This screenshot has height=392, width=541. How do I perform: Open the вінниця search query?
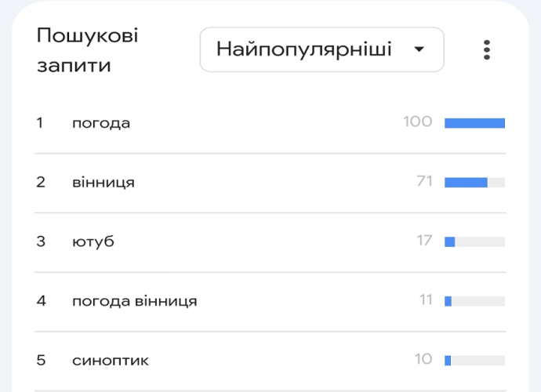tap(103, 183)
